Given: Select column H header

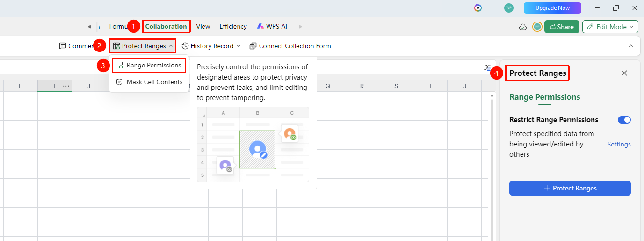Looking at the screenshot, I should pyautogui.click(x=21, y=86).
